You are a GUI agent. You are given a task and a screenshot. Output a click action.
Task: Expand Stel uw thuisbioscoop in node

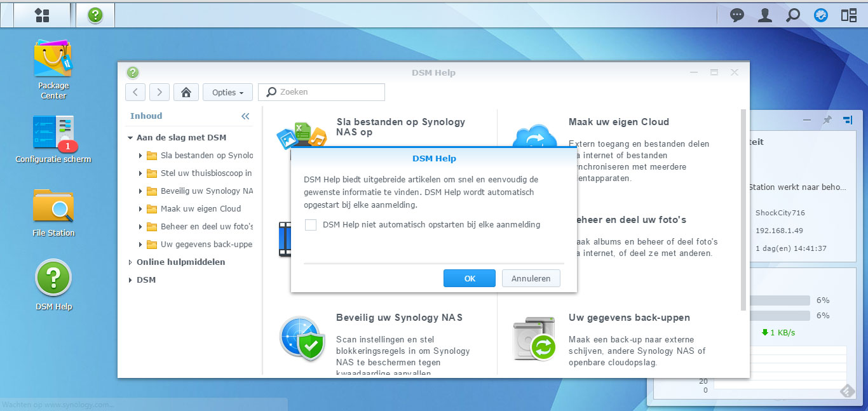coord(140,173)
